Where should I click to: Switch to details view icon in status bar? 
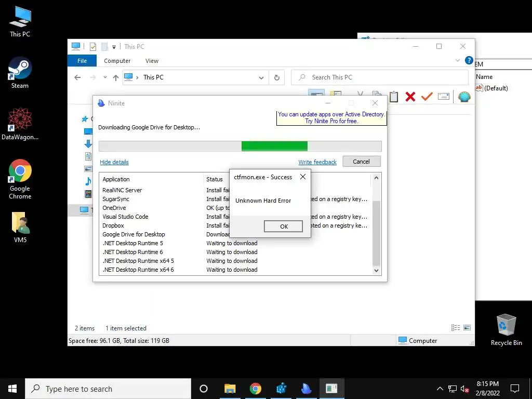click(455, 328)
